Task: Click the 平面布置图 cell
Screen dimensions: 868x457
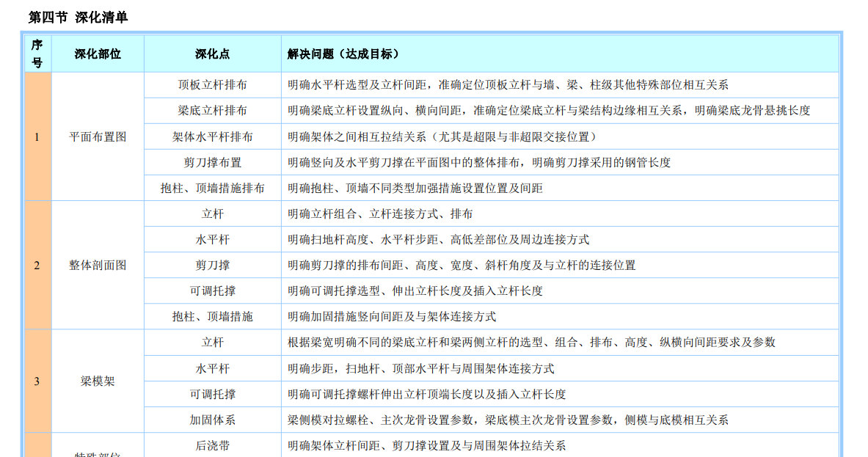Action: coord(98,136)
